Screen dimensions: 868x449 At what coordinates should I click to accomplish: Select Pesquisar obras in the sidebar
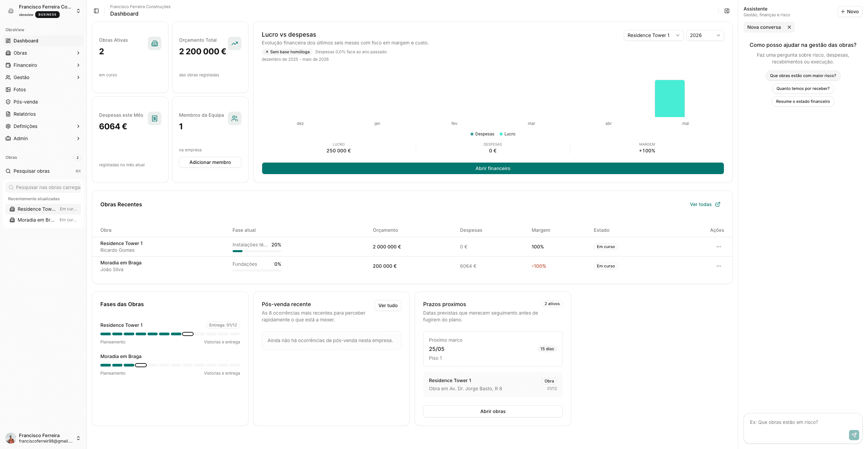coord(43,171)
